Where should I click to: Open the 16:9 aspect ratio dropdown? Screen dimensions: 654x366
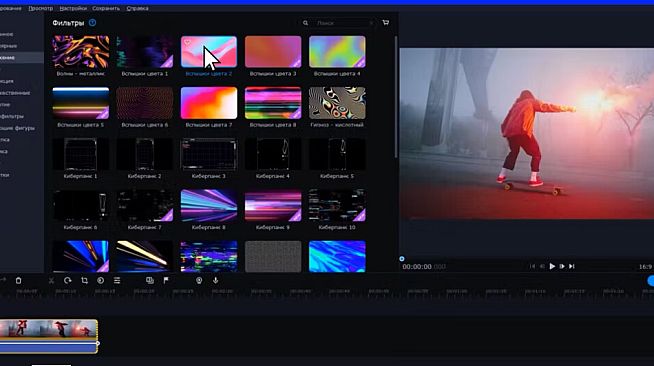click(x=646, y=266)
